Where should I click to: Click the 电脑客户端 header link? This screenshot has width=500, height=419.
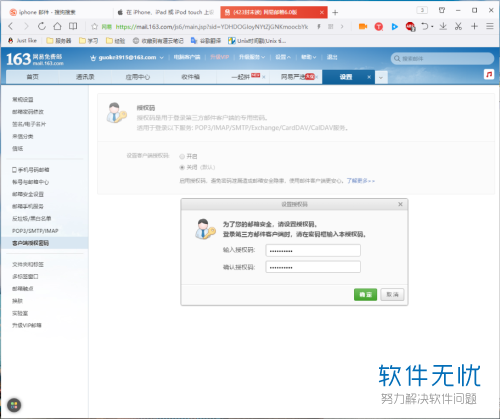pos(187,57)
